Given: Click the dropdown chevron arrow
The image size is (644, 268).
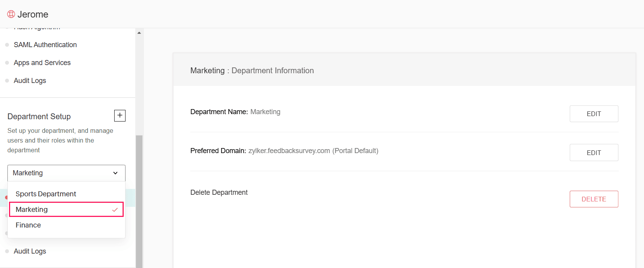Looking at the screenshot, I should [x=115, y=173].
